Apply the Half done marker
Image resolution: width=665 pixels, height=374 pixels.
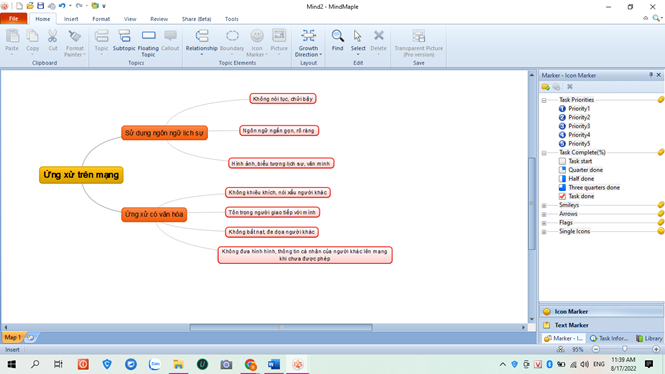[x=562, y=179]
